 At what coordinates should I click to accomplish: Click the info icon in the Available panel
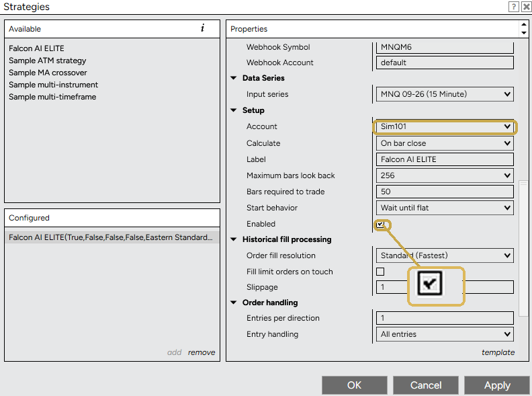[203, 28]
